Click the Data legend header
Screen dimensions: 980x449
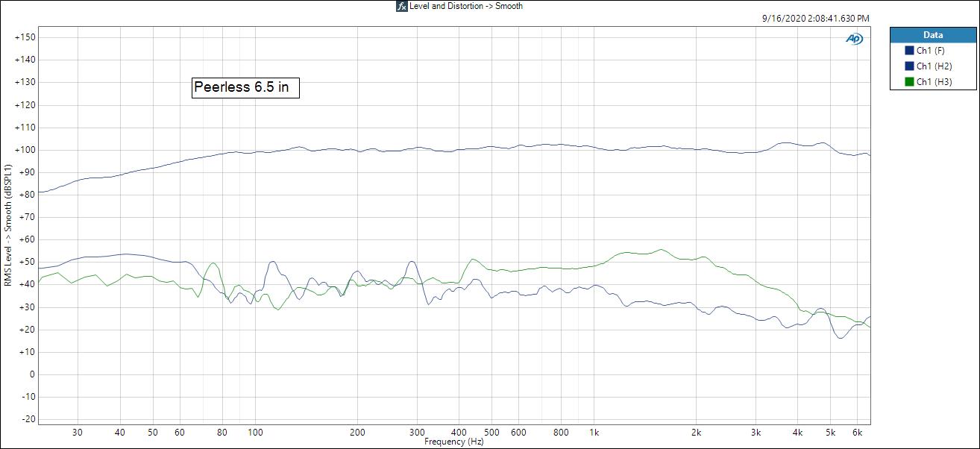(x=933, y=35)
